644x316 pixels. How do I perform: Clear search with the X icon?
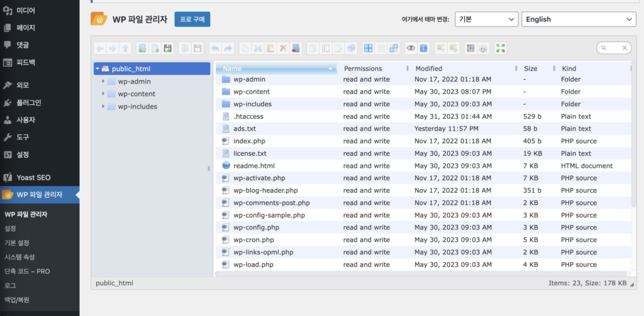[625, 48]
